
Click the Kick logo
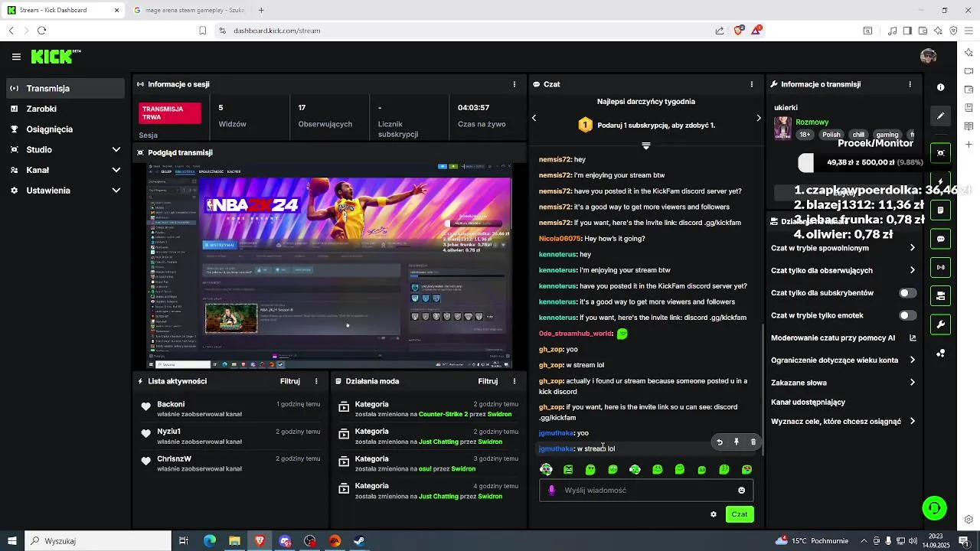point(55,57)
